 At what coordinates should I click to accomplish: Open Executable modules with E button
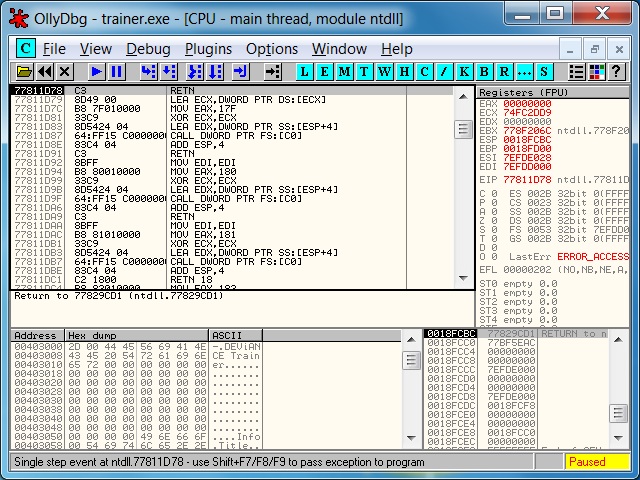(325, 71)
